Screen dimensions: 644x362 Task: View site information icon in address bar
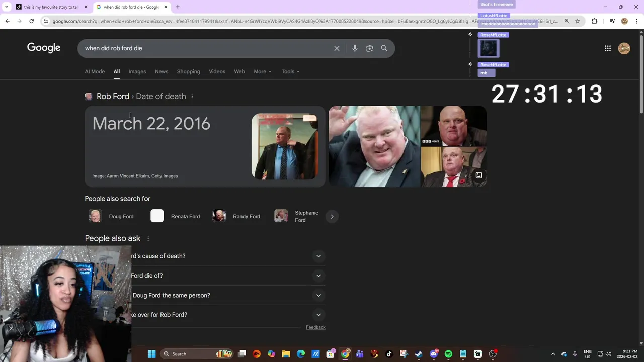pos(46,21)
